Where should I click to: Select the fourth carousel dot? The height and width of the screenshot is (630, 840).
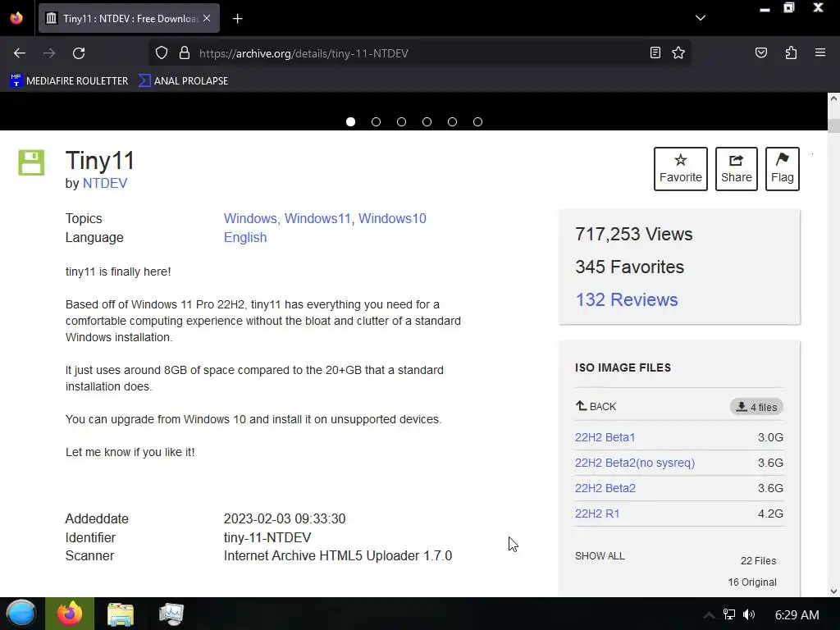[427, 122]
